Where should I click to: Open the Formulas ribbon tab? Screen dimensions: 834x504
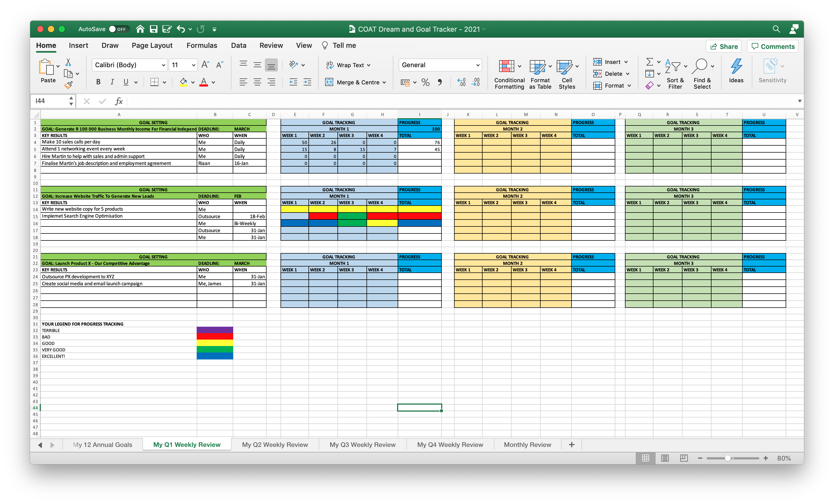202,45
